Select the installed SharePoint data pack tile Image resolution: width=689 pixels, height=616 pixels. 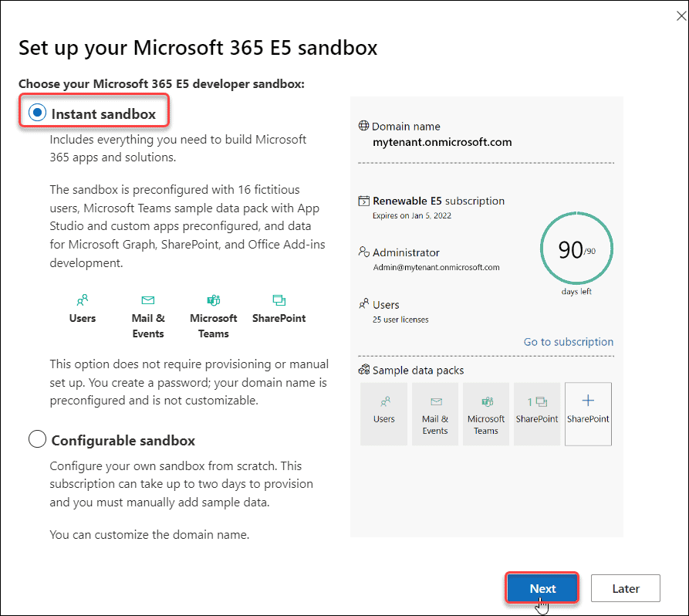pos(537,414)
